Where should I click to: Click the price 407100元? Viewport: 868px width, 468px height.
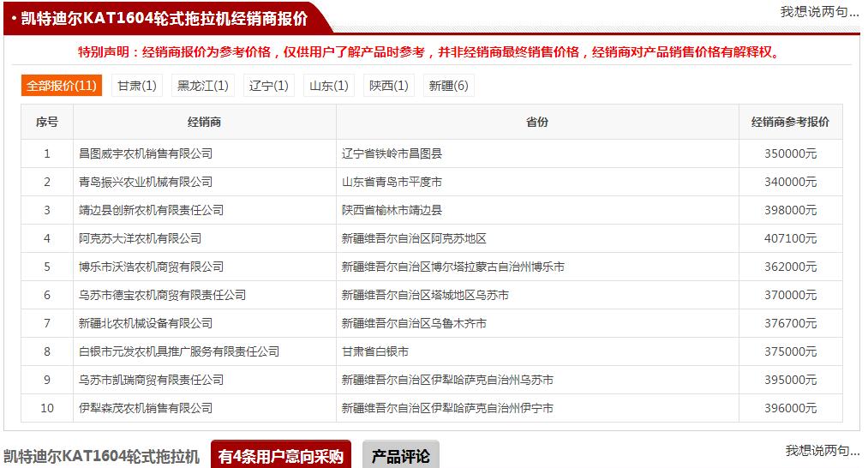tap(791, 238)
